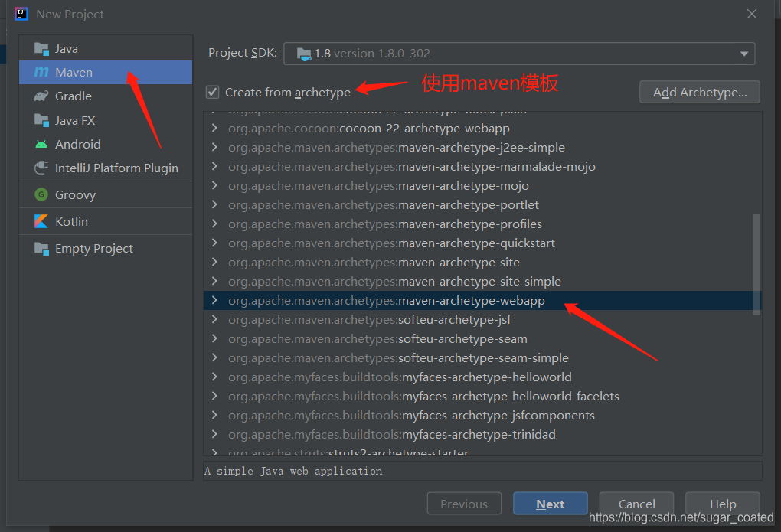Click the Java project type icon
The width and height of the screenshot is (781, 532).
tap(41, 49)
